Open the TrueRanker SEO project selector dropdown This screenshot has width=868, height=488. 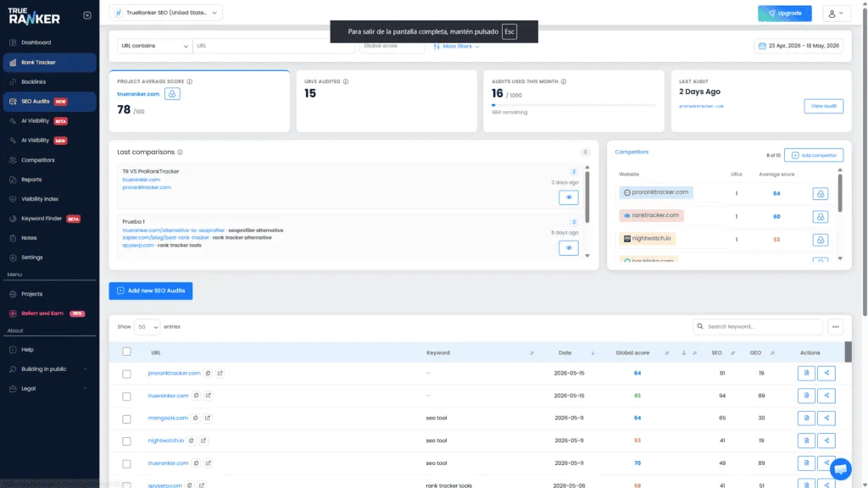click(x=166, y=13)
